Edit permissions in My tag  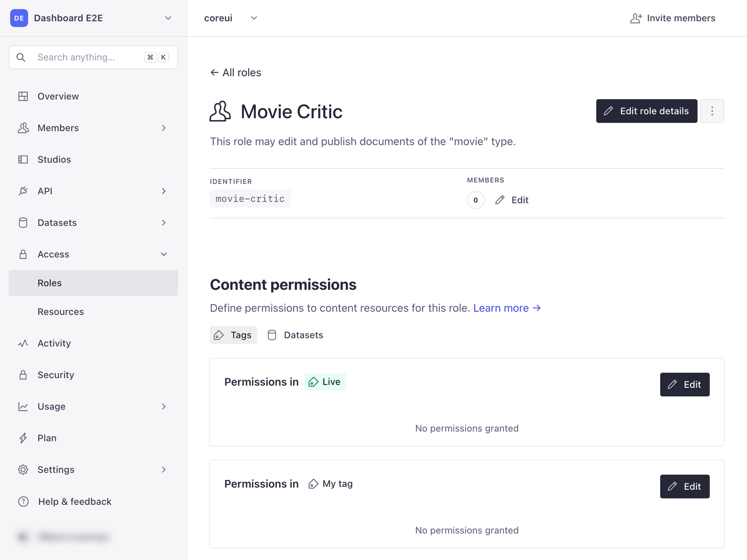click(x=685, y=486)
